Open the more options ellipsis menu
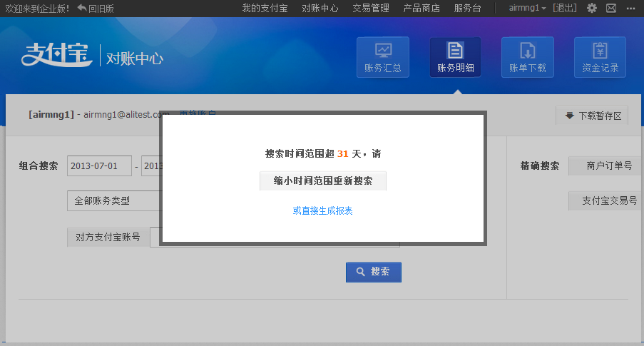The image size is (644, 346). tap(631, 9)
